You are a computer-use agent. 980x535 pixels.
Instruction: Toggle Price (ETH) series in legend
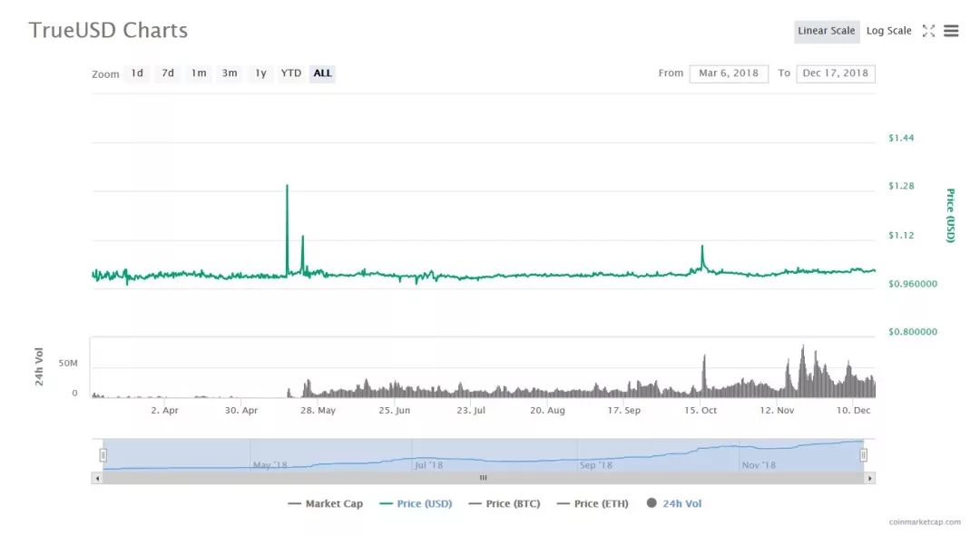tap(593, 504)
